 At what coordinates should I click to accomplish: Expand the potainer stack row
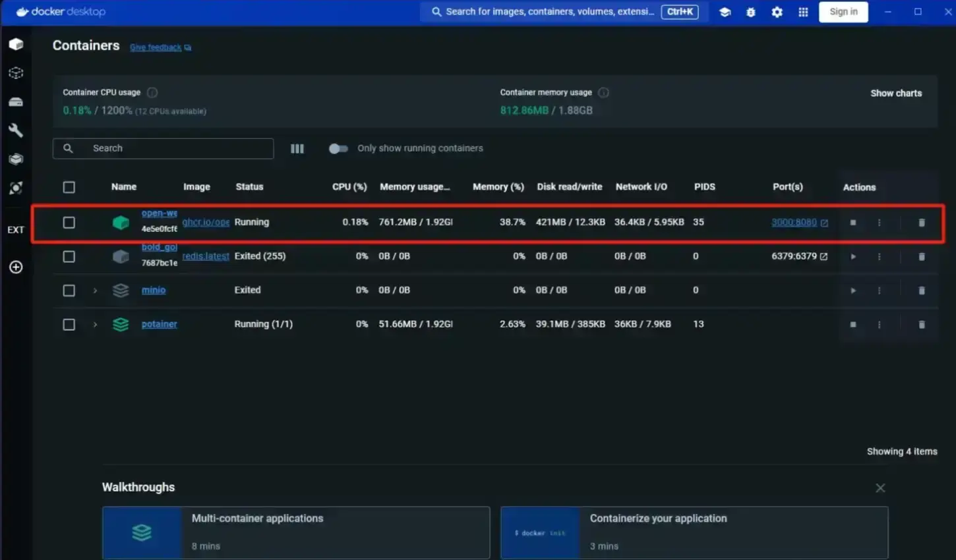tap(95, 324)
